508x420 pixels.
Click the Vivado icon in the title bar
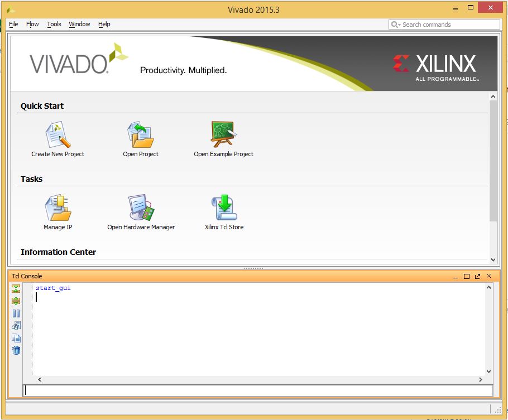11,9
